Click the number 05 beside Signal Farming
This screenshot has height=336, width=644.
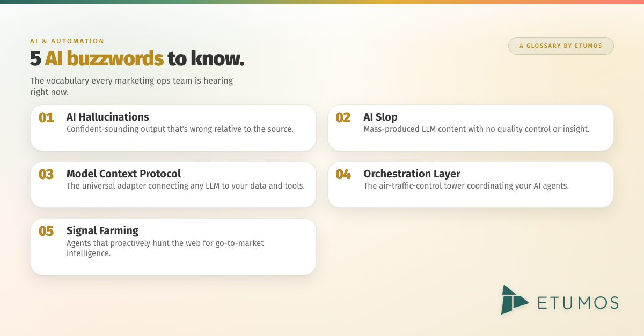46,231
